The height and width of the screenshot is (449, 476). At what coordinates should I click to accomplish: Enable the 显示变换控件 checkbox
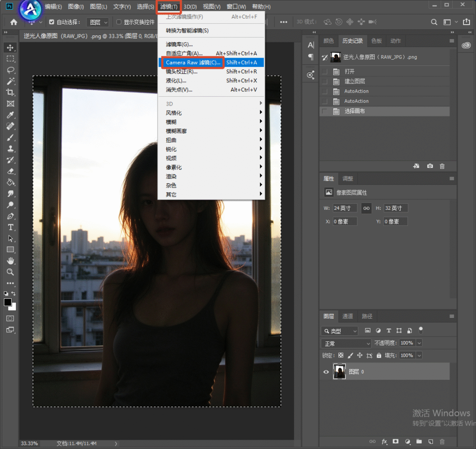pos(119,22)
